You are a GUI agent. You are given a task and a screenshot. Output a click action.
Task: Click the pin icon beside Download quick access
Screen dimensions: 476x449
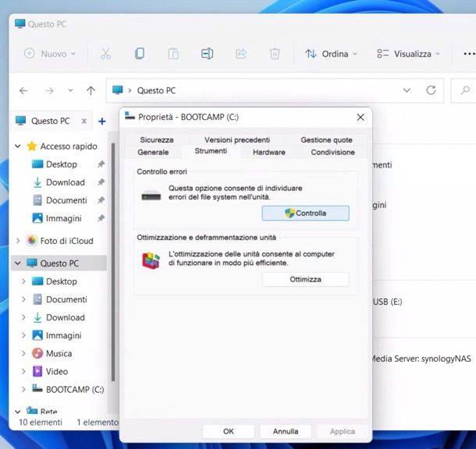[x=101, y=182]
